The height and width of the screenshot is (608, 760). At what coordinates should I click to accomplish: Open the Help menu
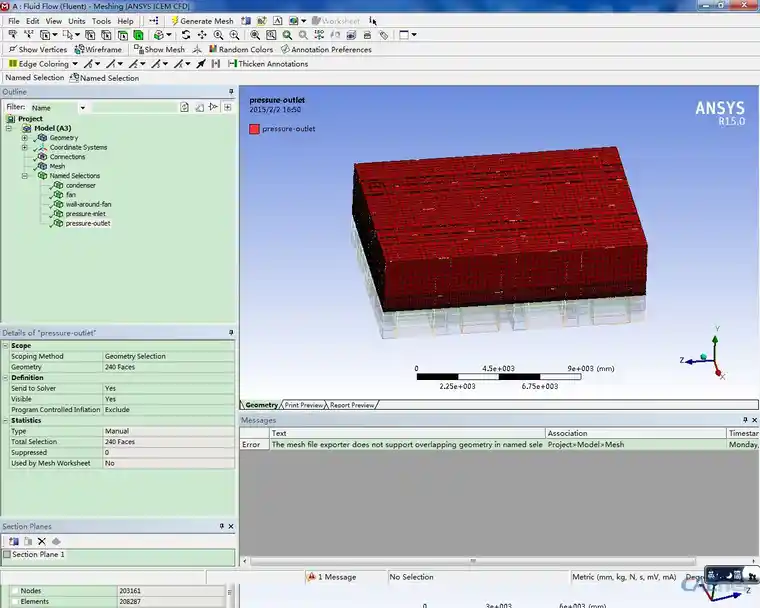[x=125, y=21]
